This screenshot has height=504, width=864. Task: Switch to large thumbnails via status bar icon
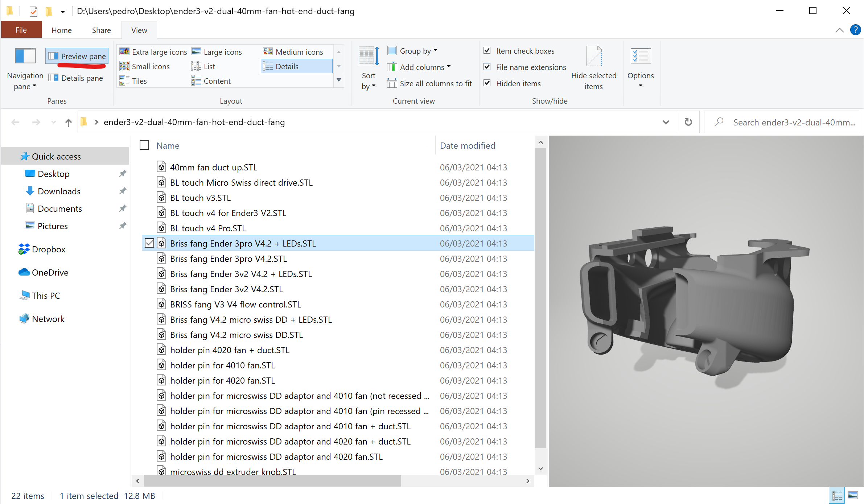click(x=853, y=495)
